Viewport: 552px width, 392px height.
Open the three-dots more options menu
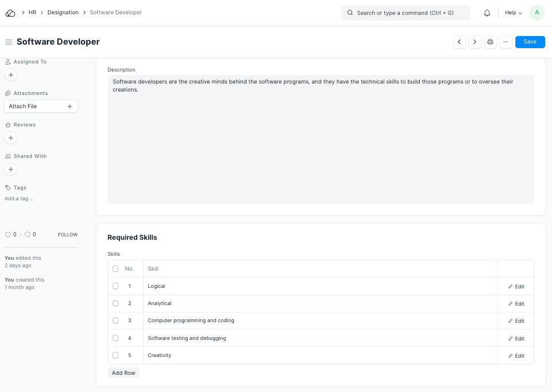tap(506, 42)
